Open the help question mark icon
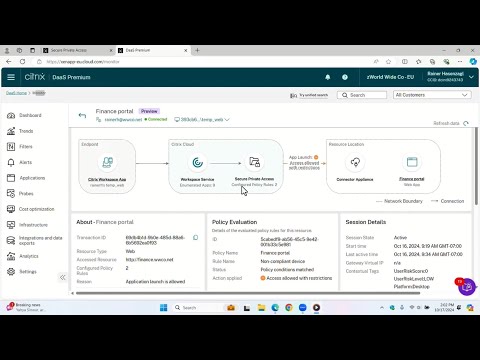480x360 pixels. (x=345, y=77)
